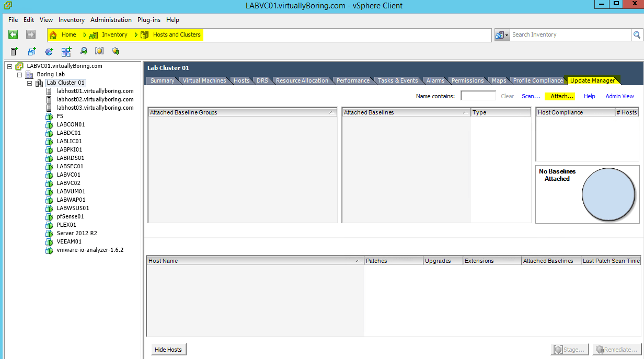Screen dimensions: 644x359
Task: Sort by Attached Baselines column
Action: (406, 112)
